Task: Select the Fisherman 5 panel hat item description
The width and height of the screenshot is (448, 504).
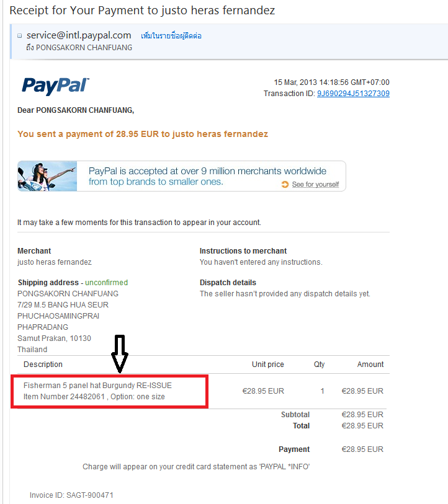Action: 97,386
